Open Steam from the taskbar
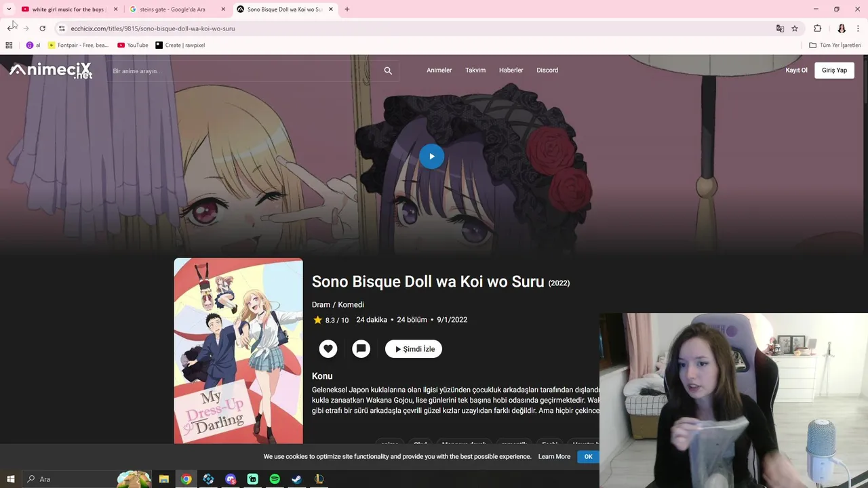 click(x=297, y=479)
